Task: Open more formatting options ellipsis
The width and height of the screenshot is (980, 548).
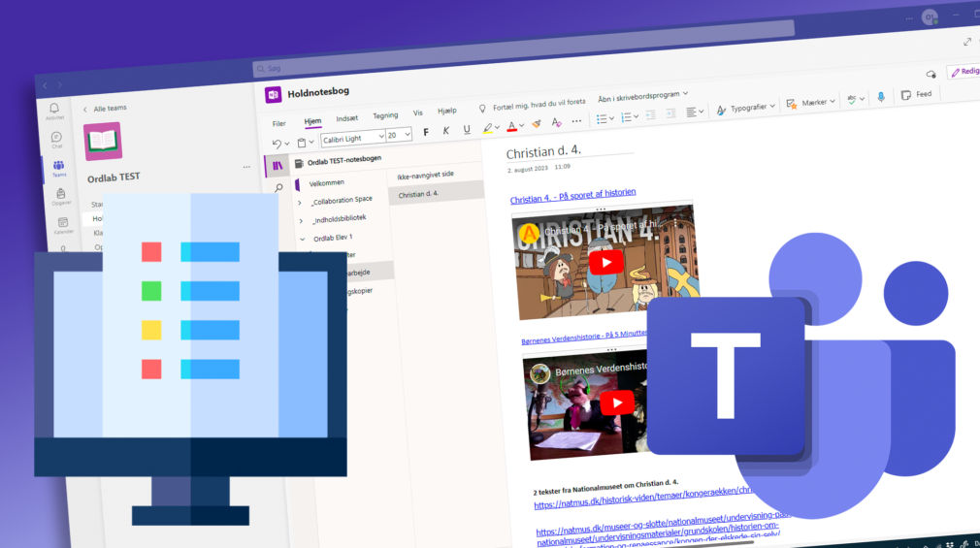Action: tap(577, 121)
